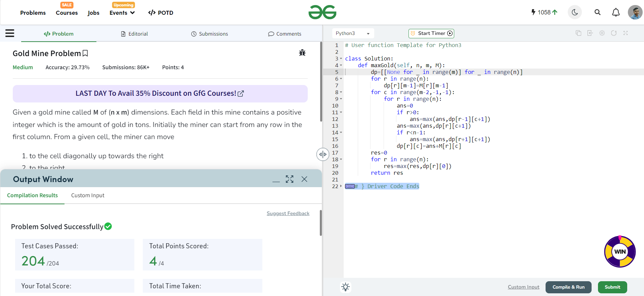Click the panel resize splitter handle
This screenshot has height=296, width=644.
[x=323, y=155]
